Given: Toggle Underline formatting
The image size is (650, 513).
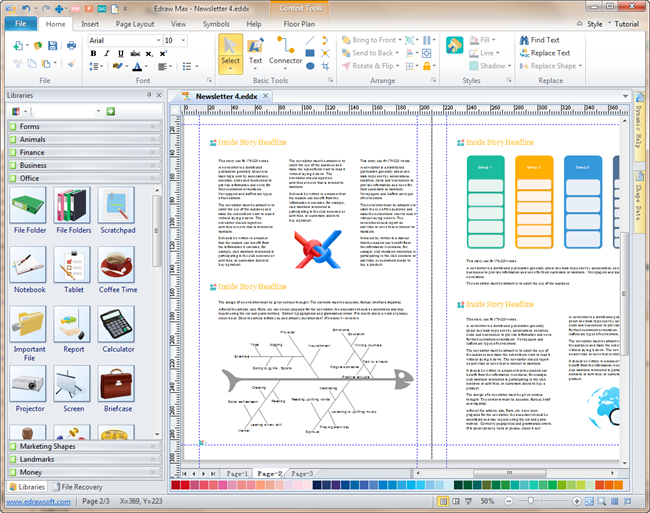Looking at the screenshot, I should pos(119,54).
